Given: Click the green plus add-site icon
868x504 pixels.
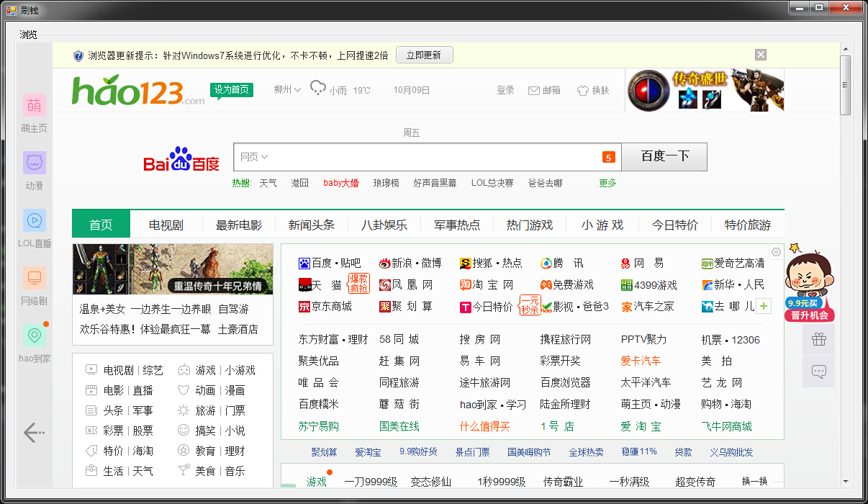Looking at the screenshot, I should [764, 306].
